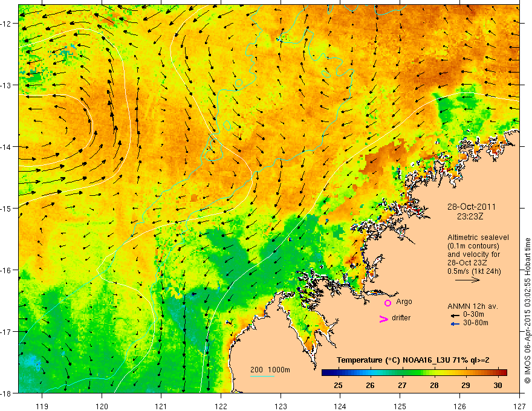Click the longitude axis label 122
Viewport: 532px width, 411px height.
click(x=221, y=406)
